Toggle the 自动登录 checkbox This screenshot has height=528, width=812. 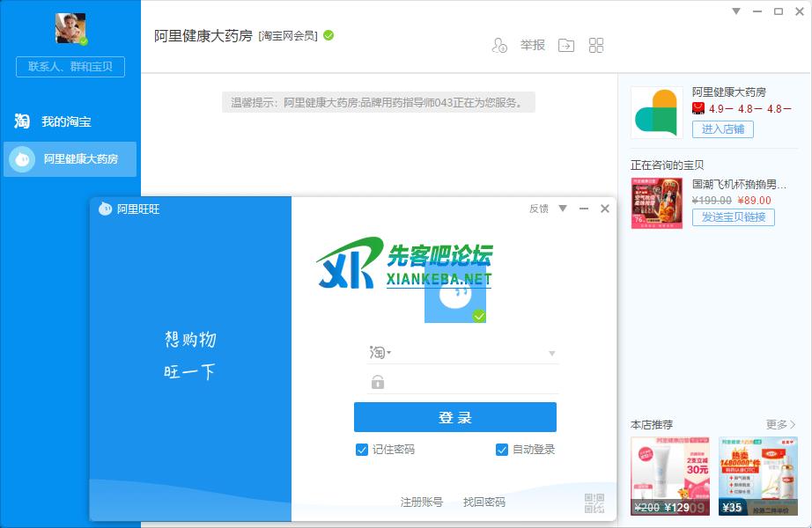click(502, 450)
